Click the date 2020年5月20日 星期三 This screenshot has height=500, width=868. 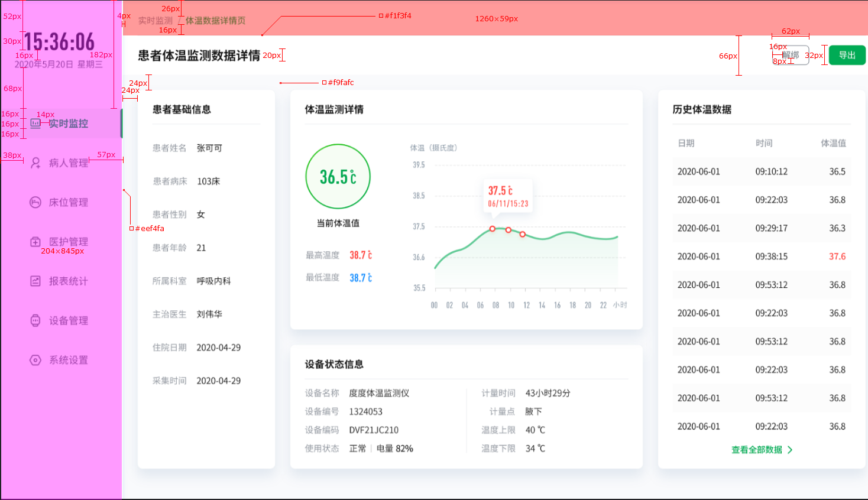coord(59,64)
